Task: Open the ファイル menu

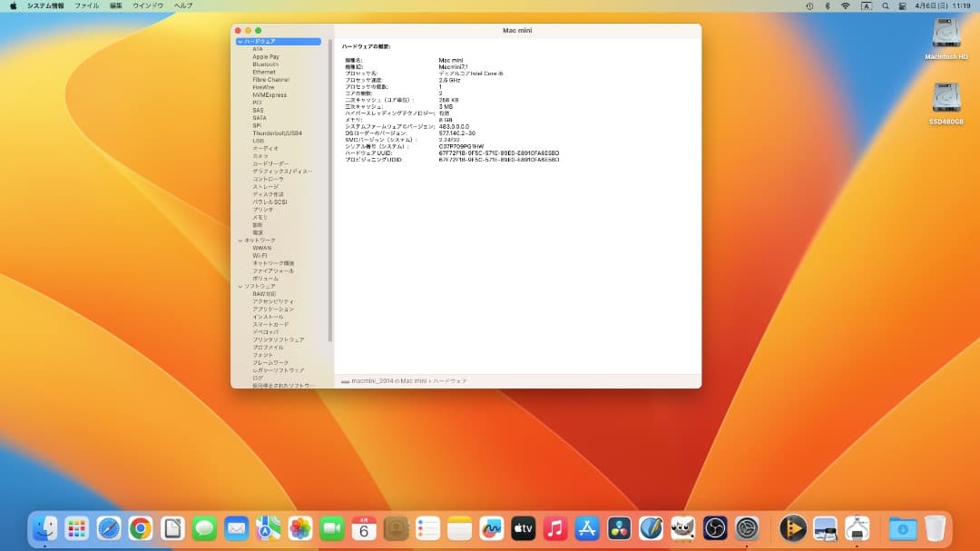Action: 86,5
